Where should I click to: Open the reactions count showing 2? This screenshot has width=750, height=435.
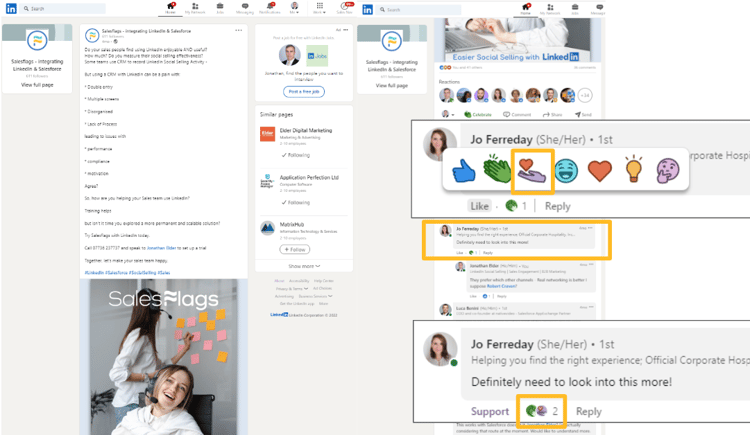pos(541,411)
